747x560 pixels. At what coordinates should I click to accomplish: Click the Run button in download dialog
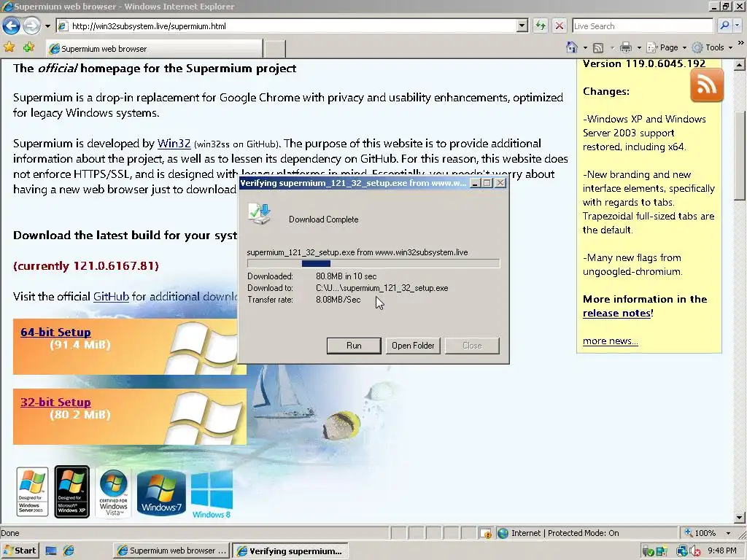[354, 346]
